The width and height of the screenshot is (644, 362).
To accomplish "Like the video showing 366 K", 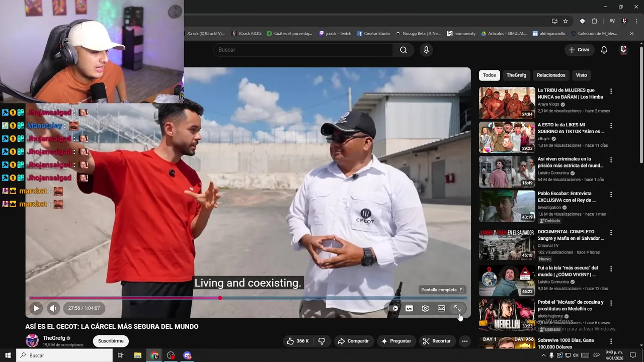I will click(297, 341).
